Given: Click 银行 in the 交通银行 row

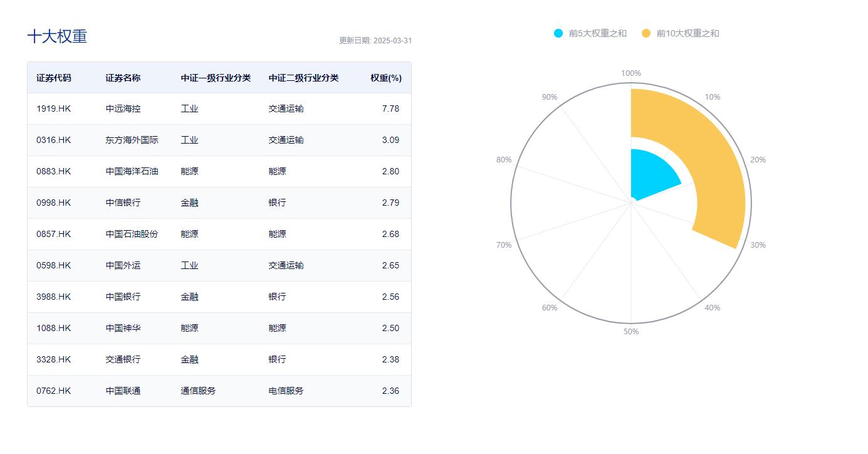Looking at the screenshot, I should click(x=277, y=359).
